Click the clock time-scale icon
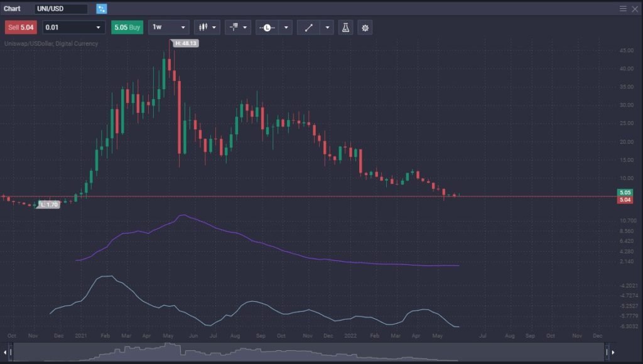The height and width of the screenshot is (364, 643). 267,28
